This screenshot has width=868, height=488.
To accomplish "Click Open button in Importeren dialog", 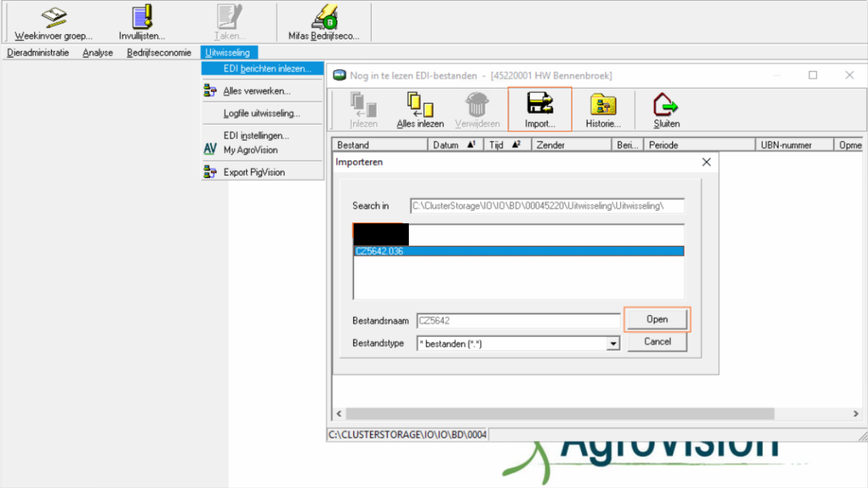I will [657, 319].
